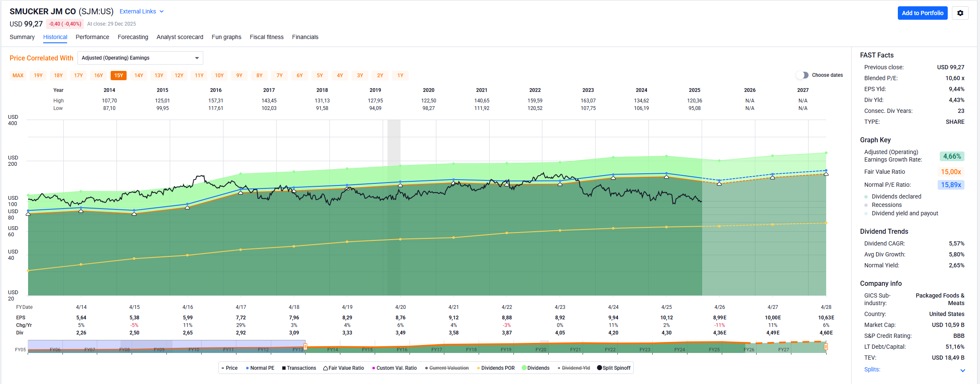Toggle Normal PE legend marker
This screenshot has width=980, height=384.
click(260, 368)
